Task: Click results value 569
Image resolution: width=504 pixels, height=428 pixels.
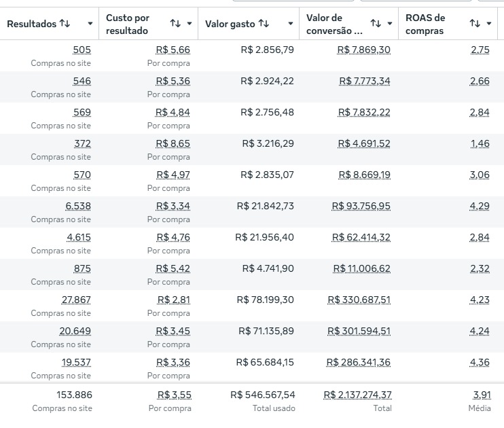Action: [82, 112]
